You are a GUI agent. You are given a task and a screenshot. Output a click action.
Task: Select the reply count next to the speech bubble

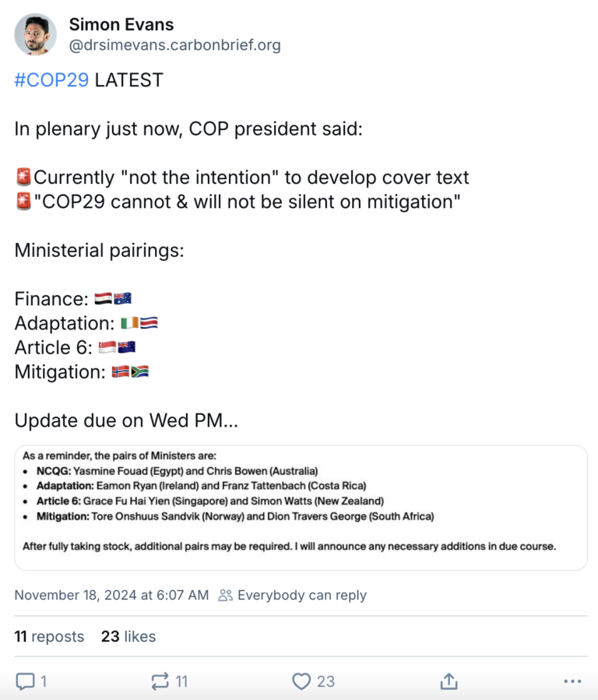tap(44, 681)
